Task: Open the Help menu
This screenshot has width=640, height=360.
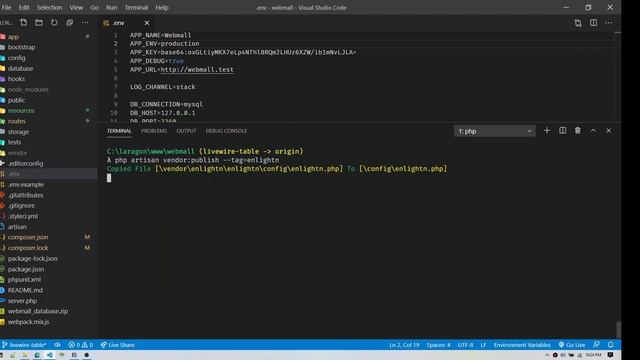Action: pyautogui.click(x=162, y=7)
